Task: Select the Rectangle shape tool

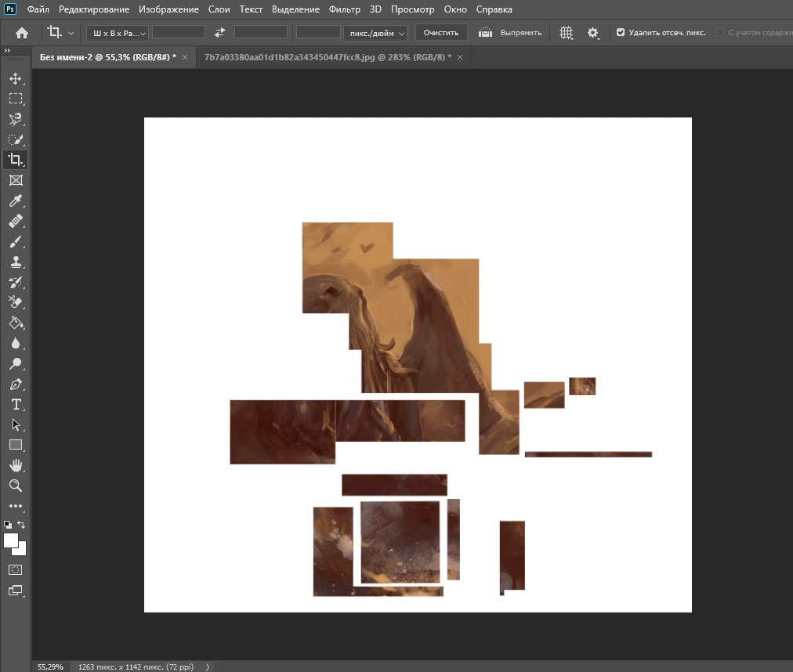Action: click(16, 445)
